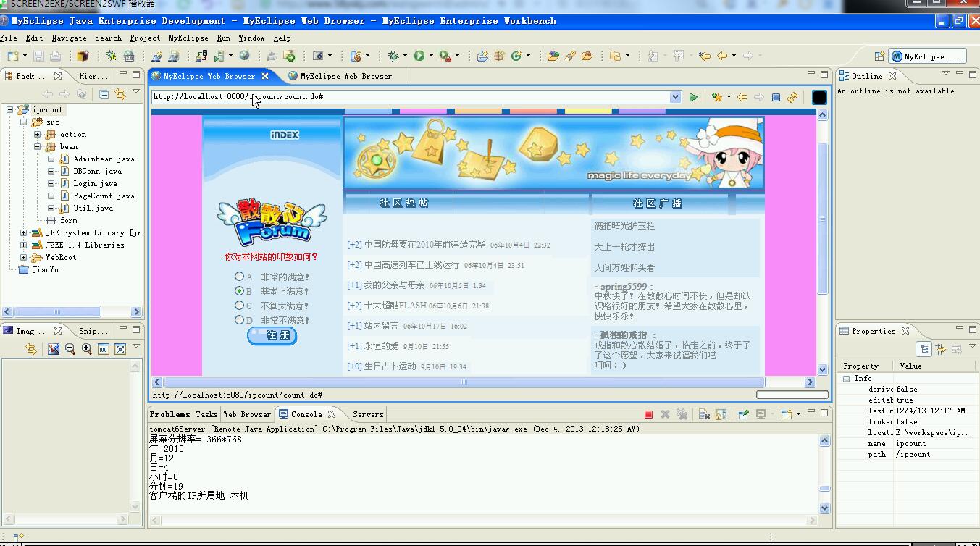Click fit-to-window icon in Image Preview
Viewport: 980px width, 546px height.
click(x=120, y=349)
